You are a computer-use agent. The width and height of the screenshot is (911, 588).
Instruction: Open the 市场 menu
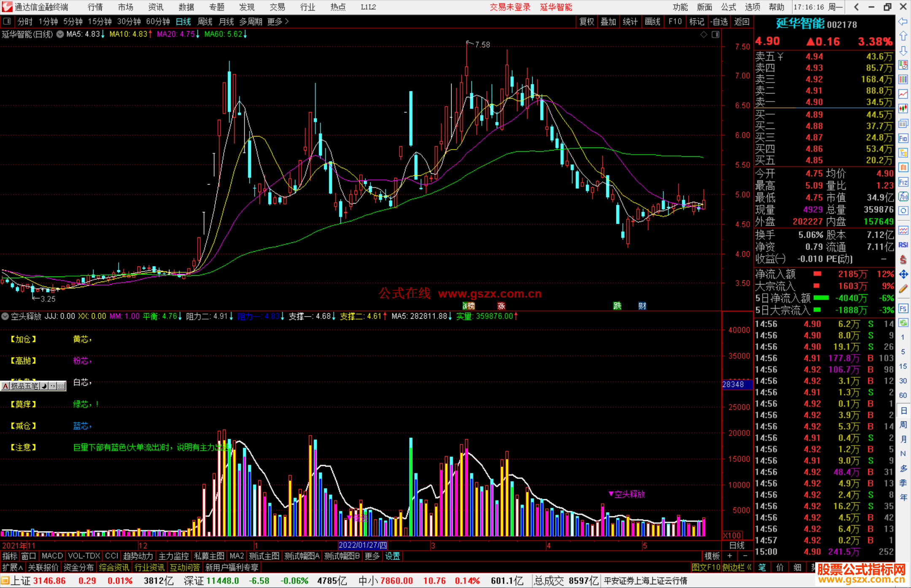(x=126, y=7)
